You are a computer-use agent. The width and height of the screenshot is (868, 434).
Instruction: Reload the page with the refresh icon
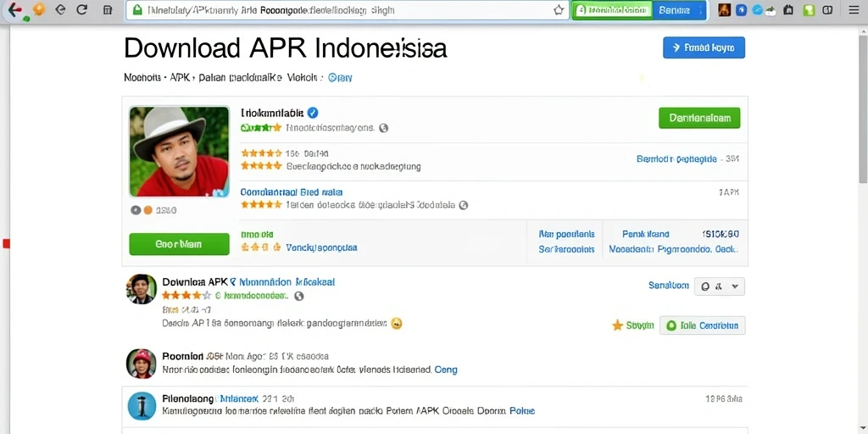(82, 9)
